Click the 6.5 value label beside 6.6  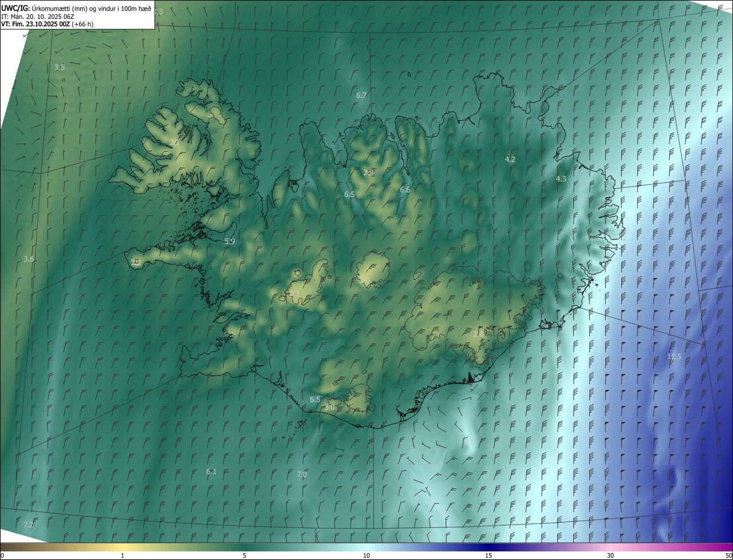click(349, 195)
